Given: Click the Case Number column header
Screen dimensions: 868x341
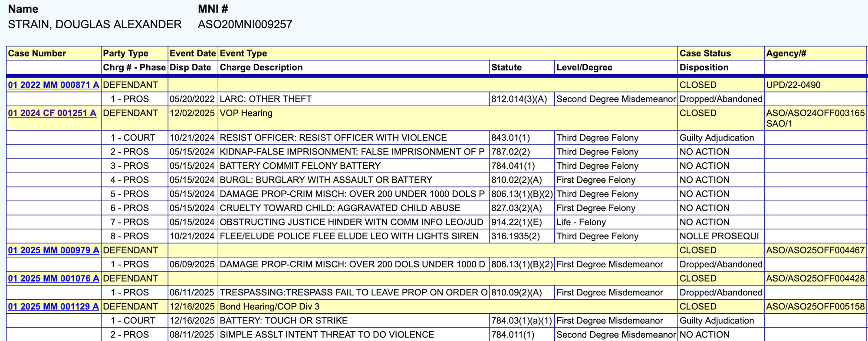Looking at the screenshot, I should [37, 53].
